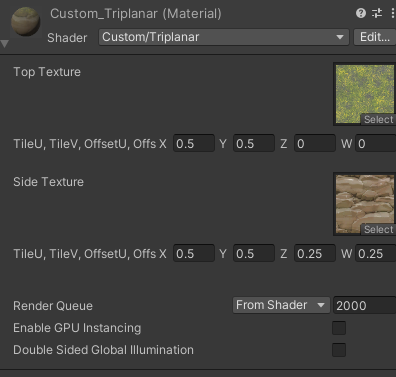
Task: Open the material help reference icon
Action: click(361, 13)
